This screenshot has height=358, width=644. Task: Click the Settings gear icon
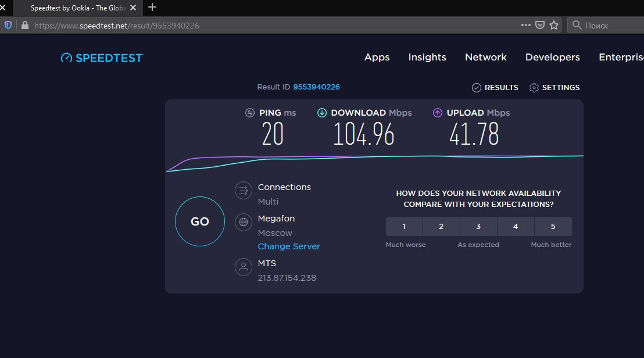click(x=534, y=87)
